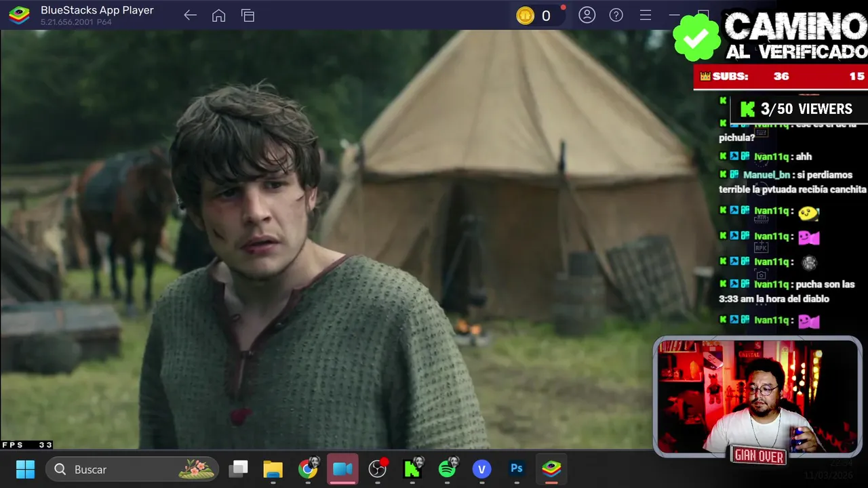
Task: Click the coin balance '0' value
Action: click(x=546, y=16)
